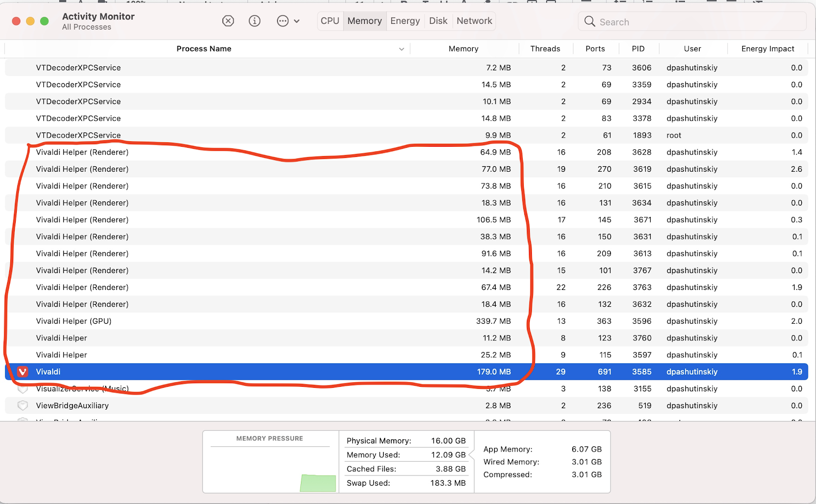Viewport: 816px width, 504px height.
Task: Select VTDecoderXPCService row with PID 2934
Action: pyautogui.click(x=406, y=101)
